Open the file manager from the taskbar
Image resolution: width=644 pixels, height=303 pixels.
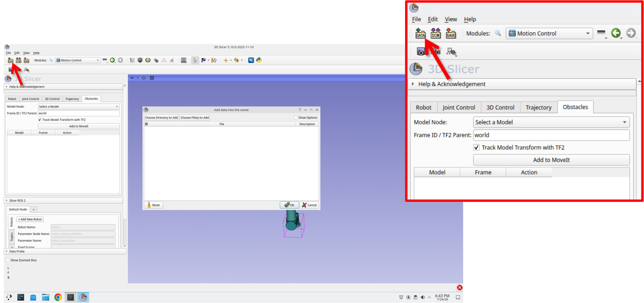pyautogui.click(x=46, y=297)
